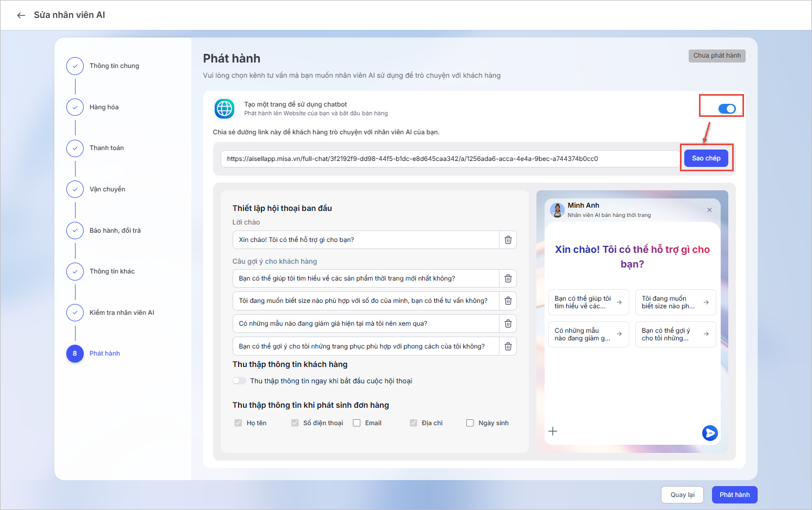Click the back arrow beside Sửa nhân viên AI
This screenshot has width=812, height=510.
point(21,15)
